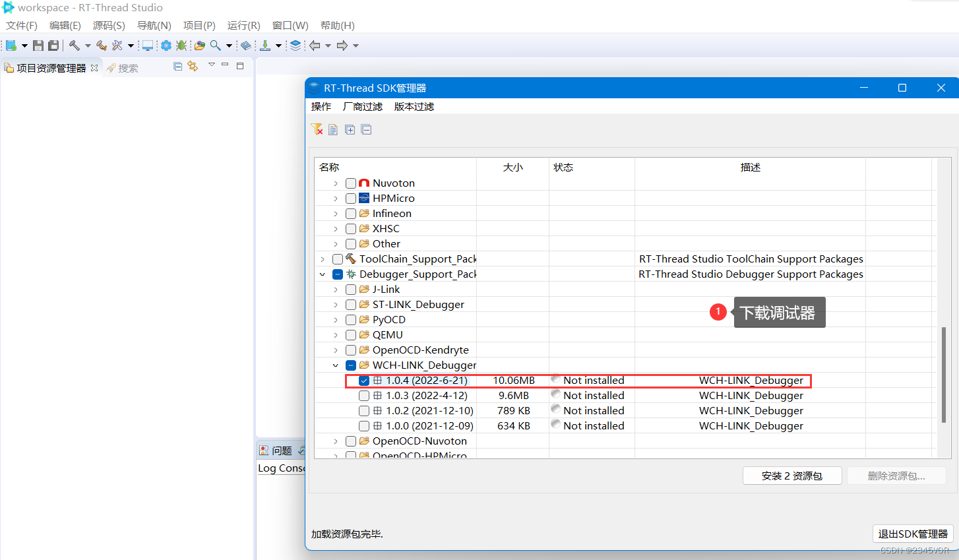959x560 pixels.
Task: Expand all packages using the plus icon
Action: [350, 129]
